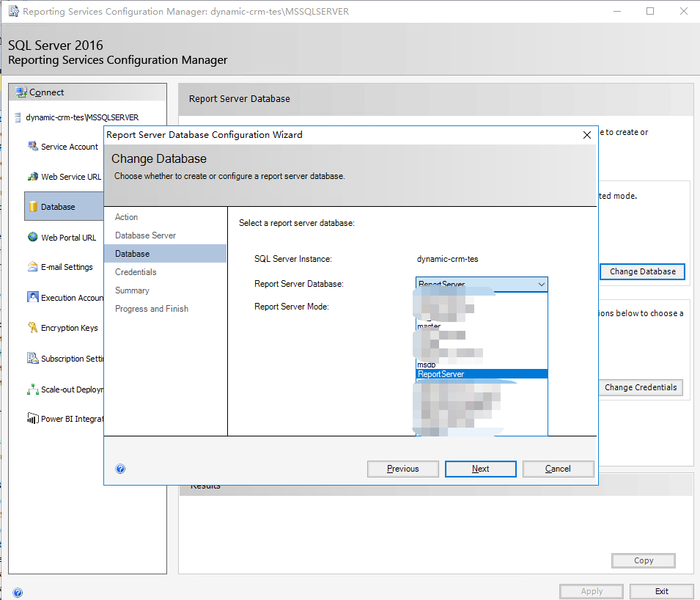
Task: Cancel the database configuration wizard
Action: pos(558,469)
